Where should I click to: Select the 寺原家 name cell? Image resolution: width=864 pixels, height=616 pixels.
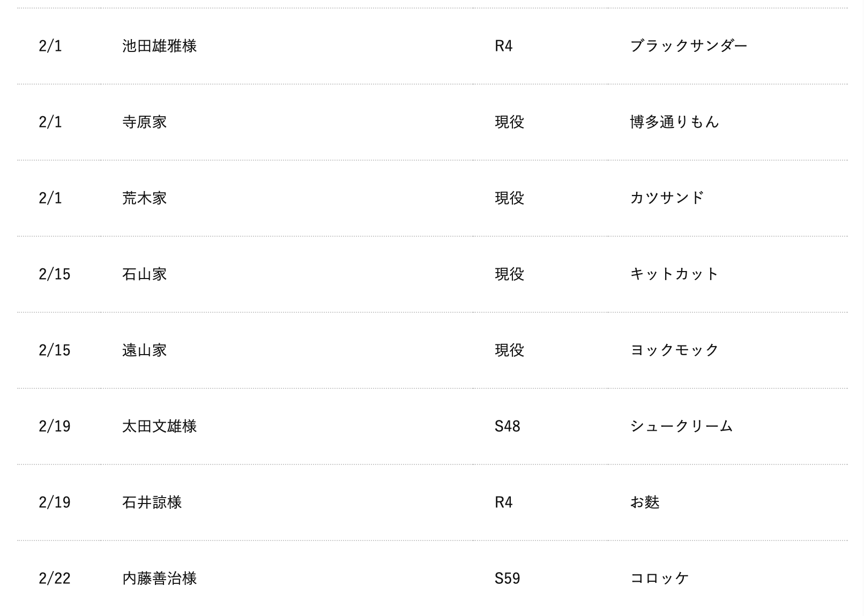(144, 122)
